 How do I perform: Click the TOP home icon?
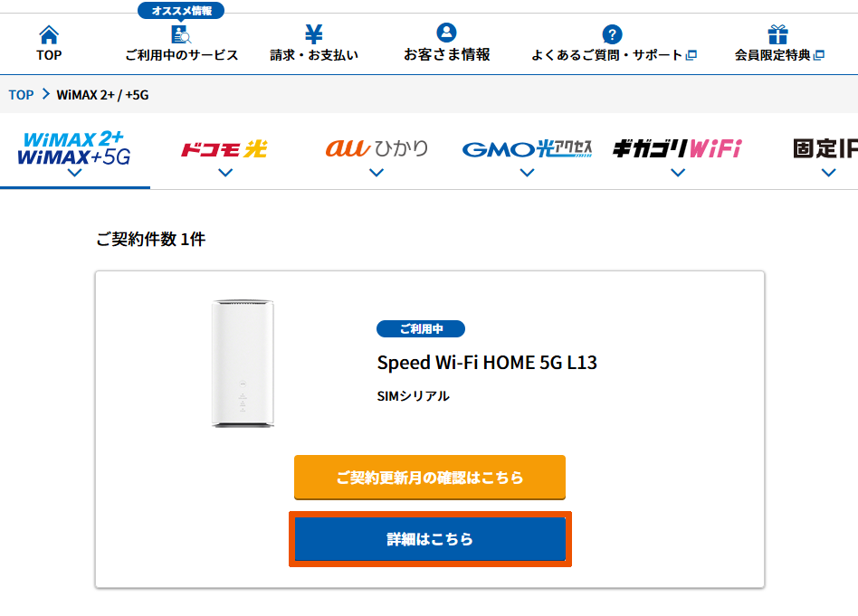(49, 35)
